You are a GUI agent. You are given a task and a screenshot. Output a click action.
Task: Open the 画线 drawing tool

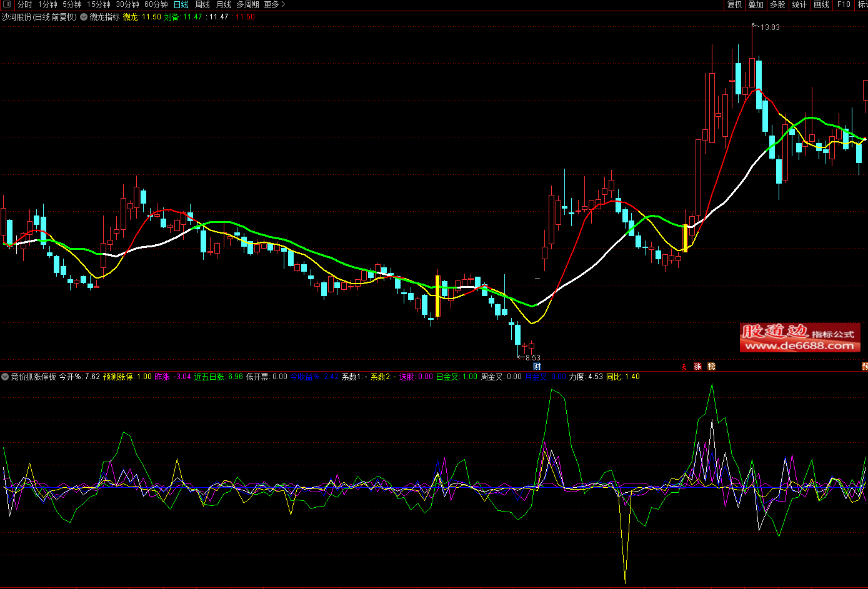pyautogui.click(x=821, y=4)
